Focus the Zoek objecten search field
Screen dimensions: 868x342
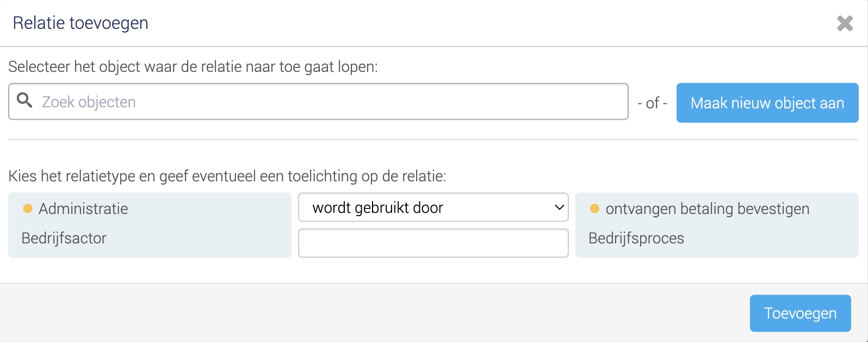(318, 101)
